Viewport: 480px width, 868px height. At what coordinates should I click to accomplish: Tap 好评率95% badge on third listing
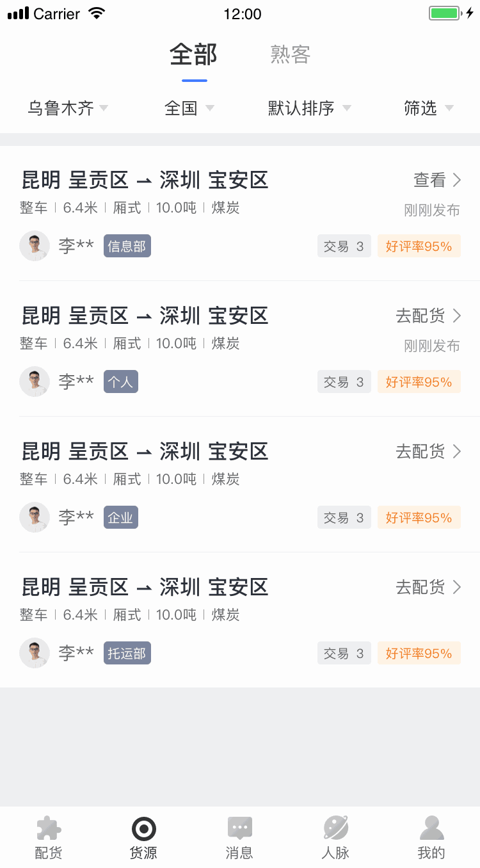pyautogui.click(x=419, y=518)
